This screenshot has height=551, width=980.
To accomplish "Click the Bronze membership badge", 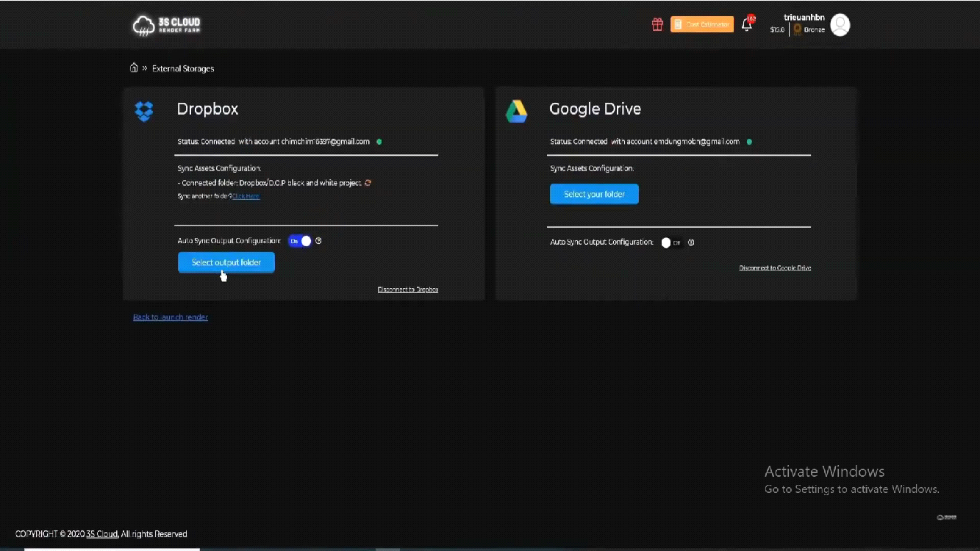I will 809,30.
